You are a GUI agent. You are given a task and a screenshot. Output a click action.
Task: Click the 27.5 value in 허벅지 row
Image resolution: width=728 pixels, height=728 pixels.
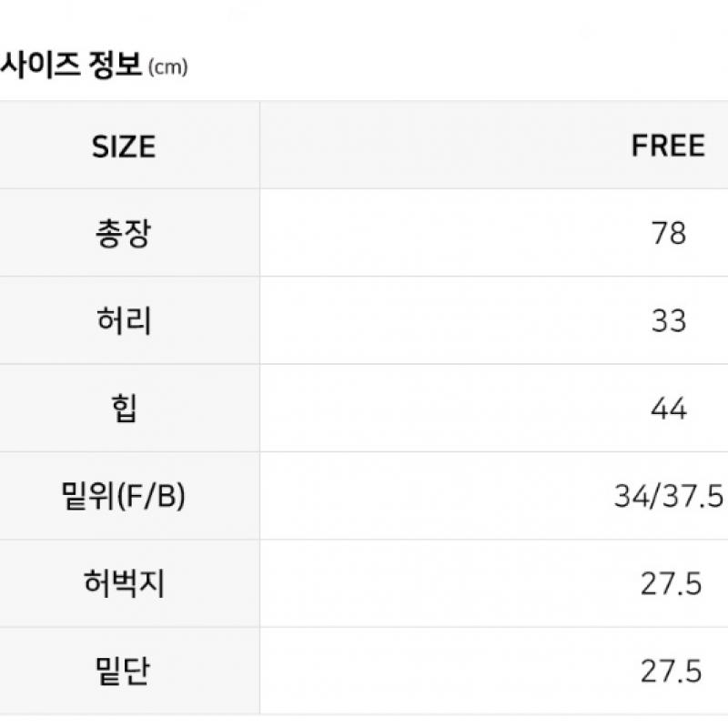click(x=671, y=583)
